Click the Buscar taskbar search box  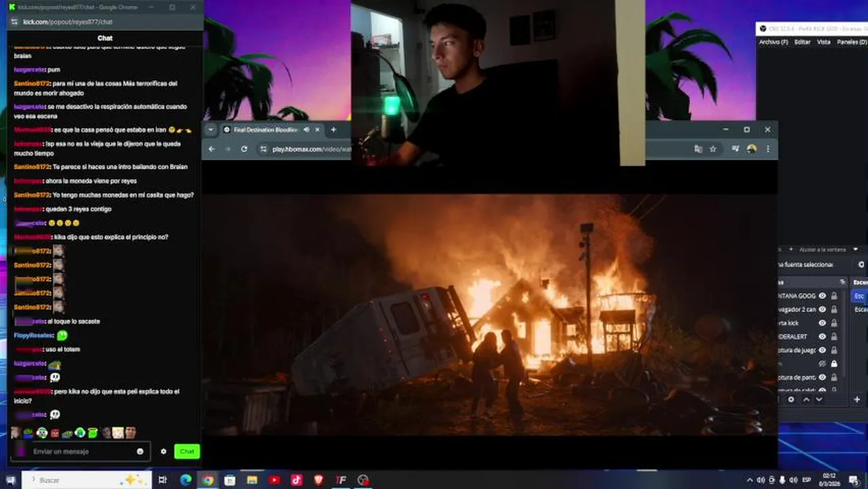tap(86, 480)
